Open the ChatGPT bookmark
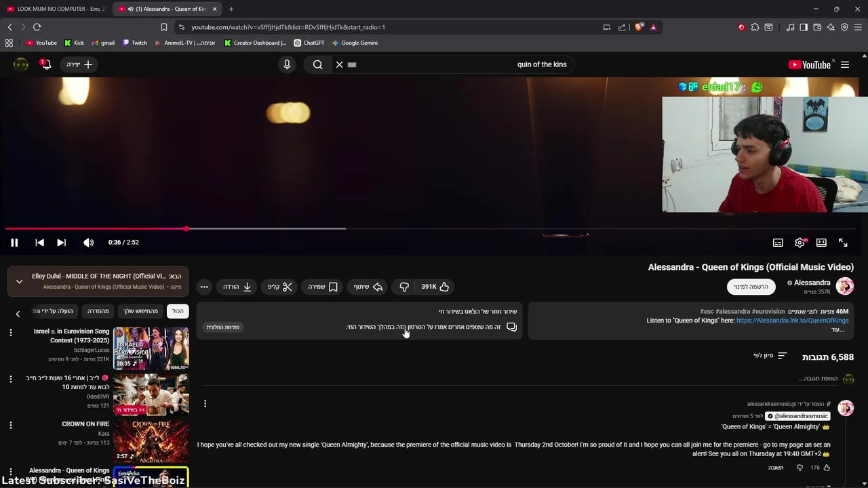 tap(309, 43)
